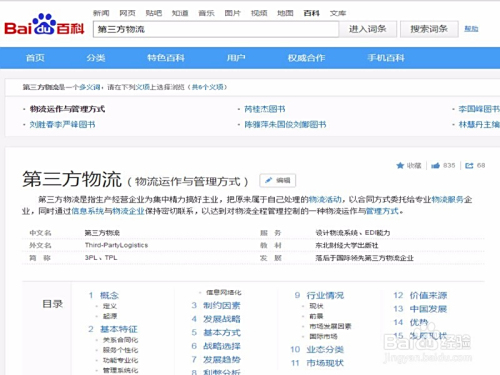This screenshot has width=500, height=375.
Task: Jump to contents sub-item 信息网络化
Action: tap(224, 292)
